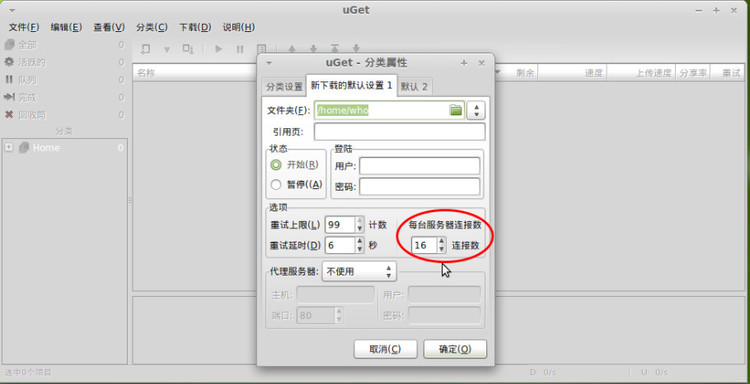Select the 队列 (Queuing) status in sidebar
Screen dimensions: 750x384
[x=64, y=80]
